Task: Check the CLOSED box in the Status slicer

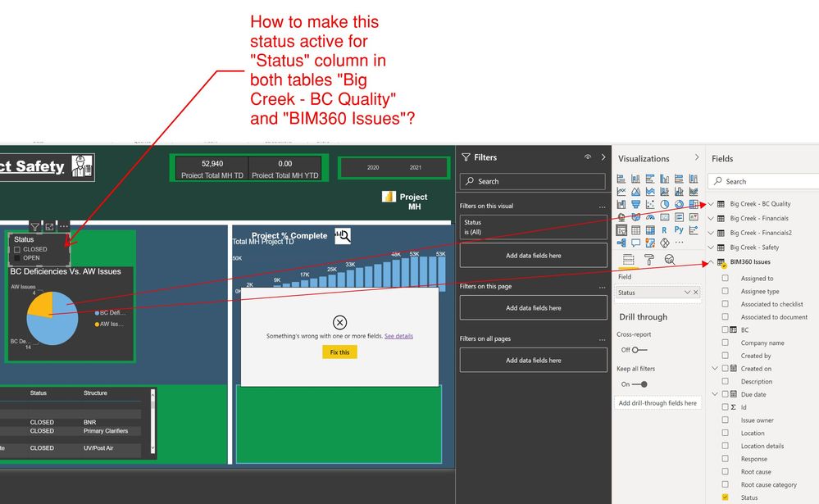Action: pyautogui.click(x=17, y=250)
